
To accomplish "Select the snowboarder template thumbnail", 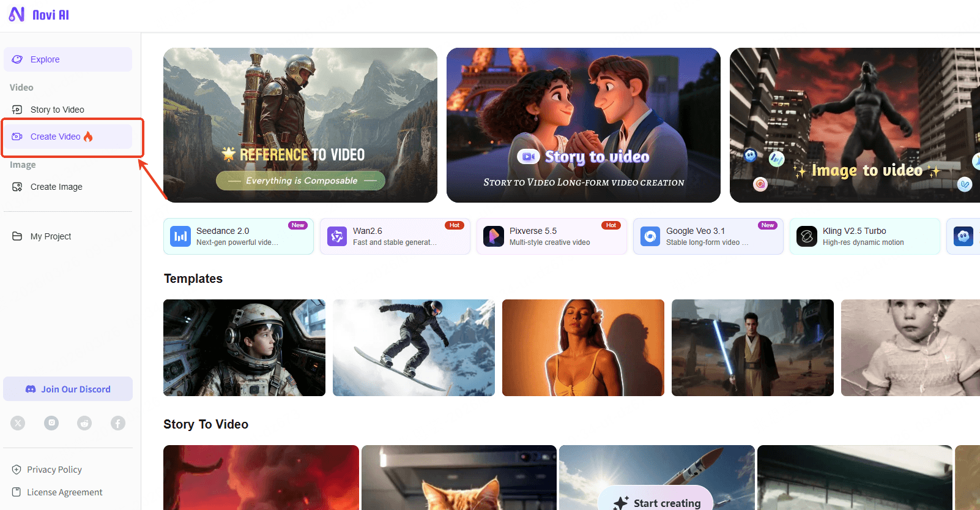I will coord(414,348).
